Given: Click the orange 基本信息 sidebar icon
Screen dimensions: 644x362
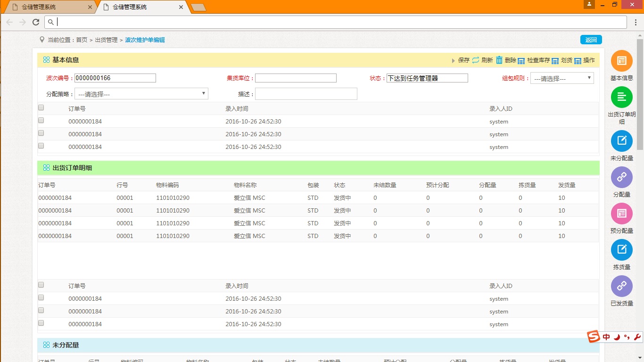Looking at the screenshot, I should pos(621,61).
